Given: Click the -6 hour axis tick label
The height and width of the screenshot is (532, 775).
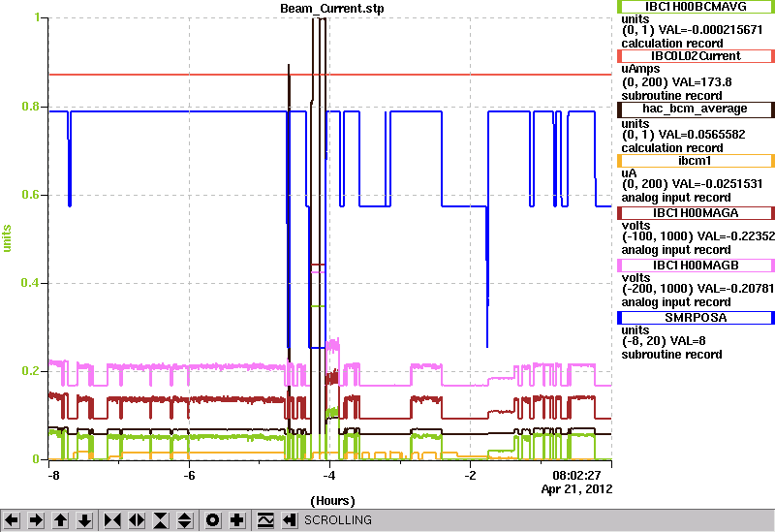Looking at the screenshot, I should tap(189, 476).
